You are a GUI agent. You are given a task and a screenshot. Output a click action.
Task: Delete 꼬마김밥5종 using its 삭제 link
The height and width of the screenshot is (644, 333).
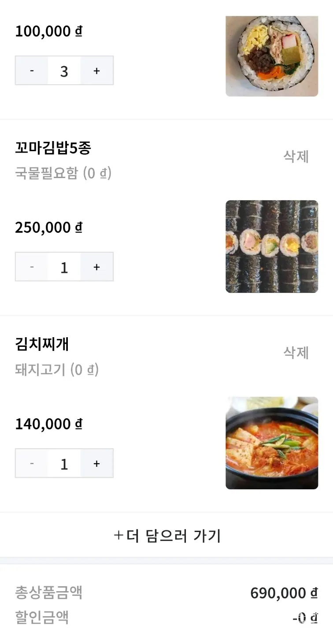tap(296, 156)
